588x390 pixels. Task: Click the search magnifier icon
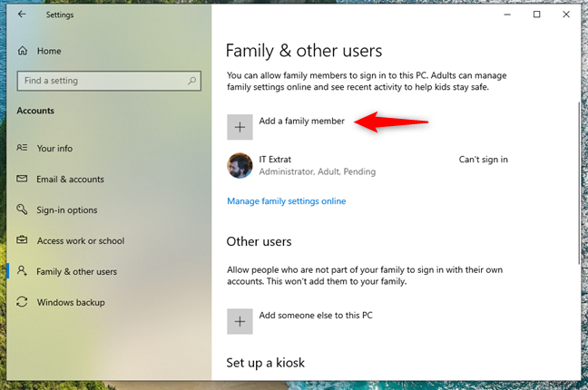click(x=191, y=81)
